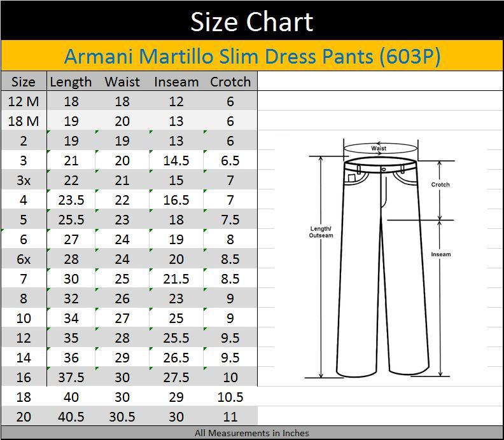504x440 pixels.
Task: Click the 6x size cell
Action: click(x=24, y=259)
